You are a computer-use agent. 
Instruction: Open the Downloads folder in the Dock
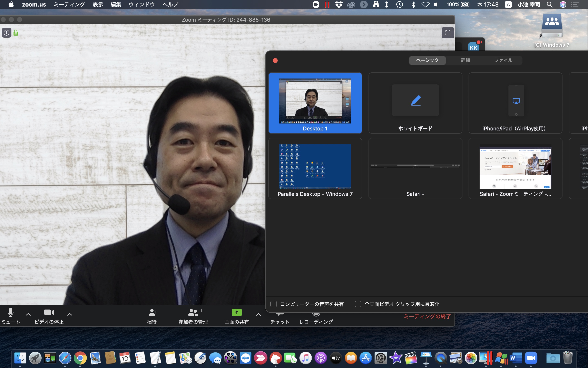(553, 358)
